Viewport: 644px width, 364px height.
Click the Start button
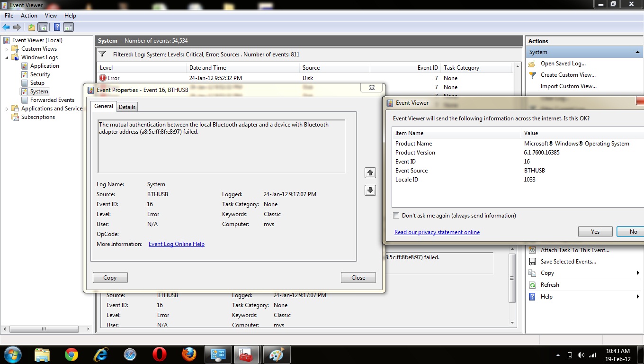pos(12,355)
